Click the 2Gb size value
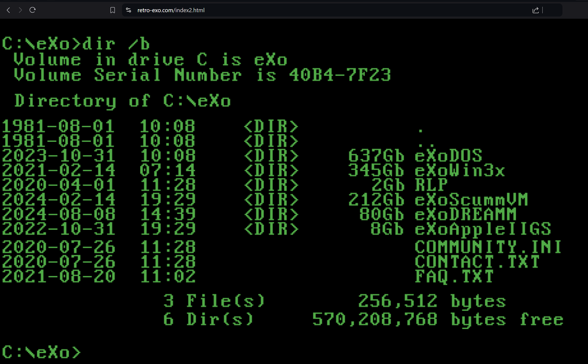Image resolution: width=588 pixels, height=364 pixels. [387, 185]
